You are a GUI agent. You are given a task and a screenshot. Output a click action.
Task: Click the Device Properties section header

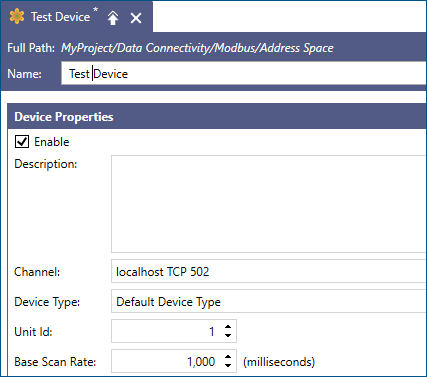point(217,117)
